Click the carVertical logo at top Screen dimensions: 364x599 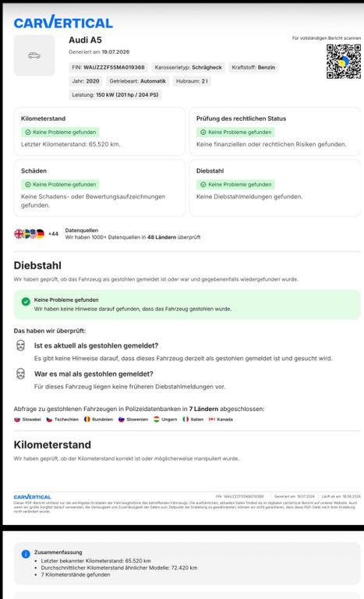pos(63,22)
